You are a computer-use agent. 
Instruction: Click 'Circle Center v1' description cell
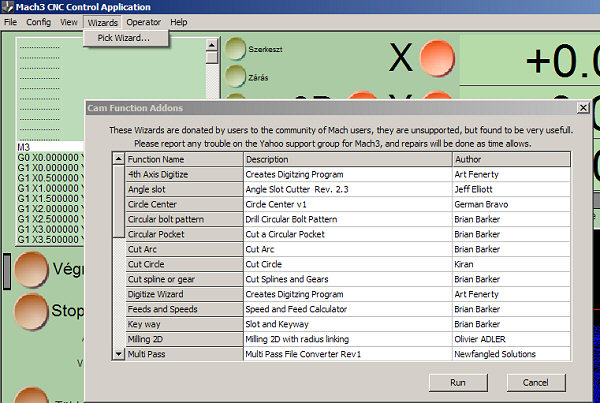click(x=347, y=204)
